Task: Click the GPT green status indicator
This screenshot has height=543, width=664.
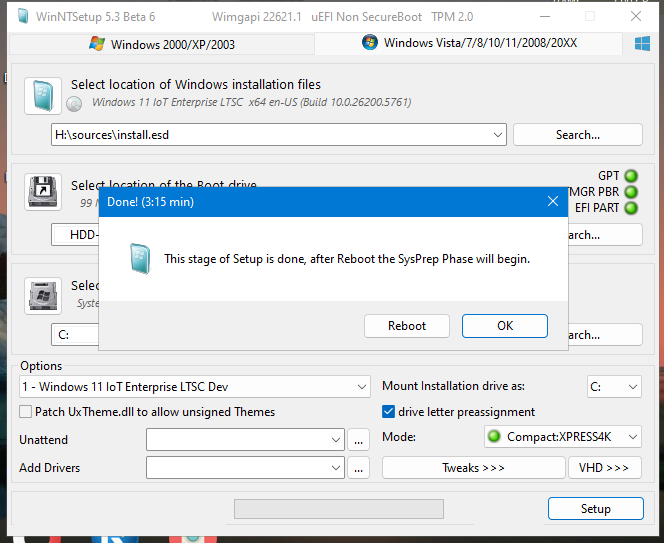Action: pos(631,176)
